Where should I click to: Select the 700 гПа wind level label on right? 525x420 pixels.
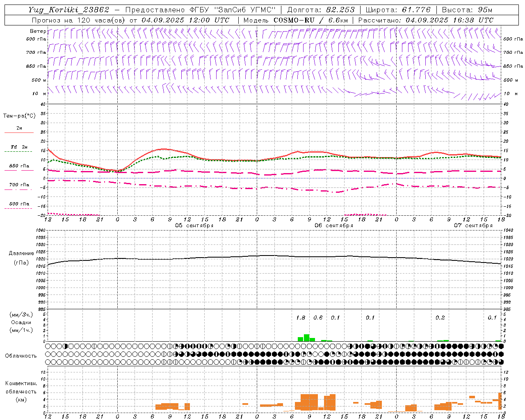(x=513, y=52)
